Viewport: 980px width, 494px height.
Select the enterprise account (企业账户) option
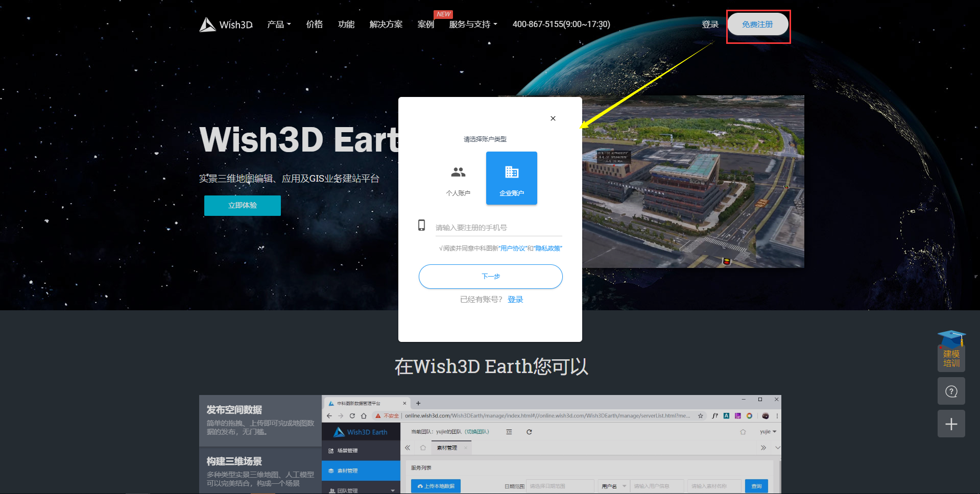point(511,179)
